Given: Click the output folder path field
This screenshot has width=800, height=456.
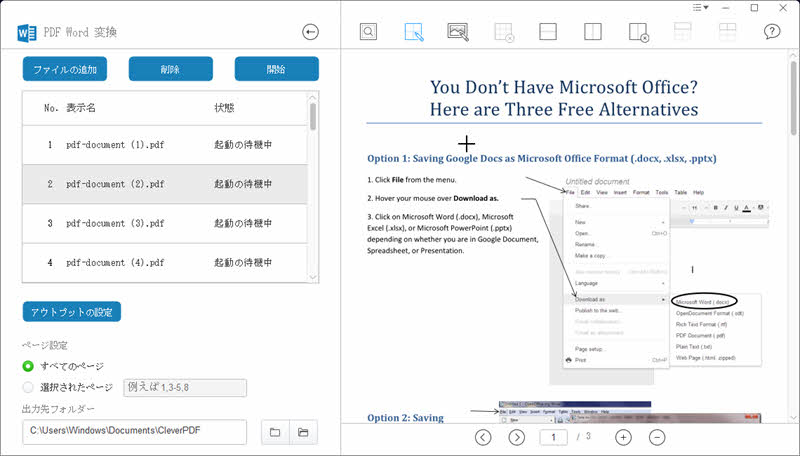Looking at the screenshot, I should pyautogui.click(x=135, y=432).
